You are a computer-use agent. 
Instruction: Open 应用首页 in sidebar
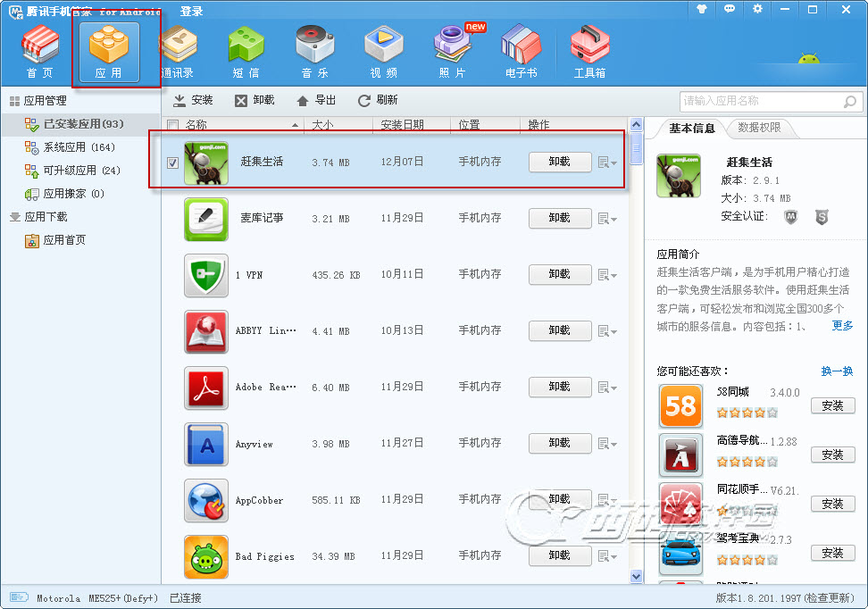[x=55, y=240]
